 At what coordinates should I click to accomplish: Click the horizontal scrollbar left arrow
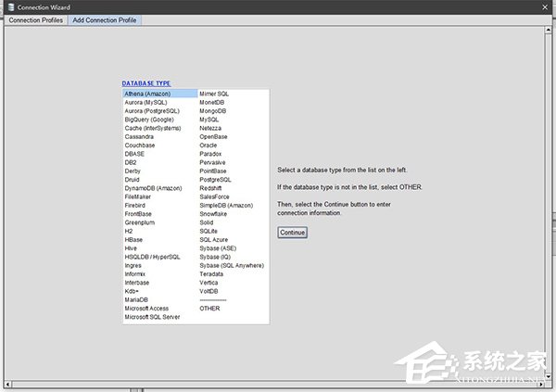pyautogui.click(x=7, y=384)
